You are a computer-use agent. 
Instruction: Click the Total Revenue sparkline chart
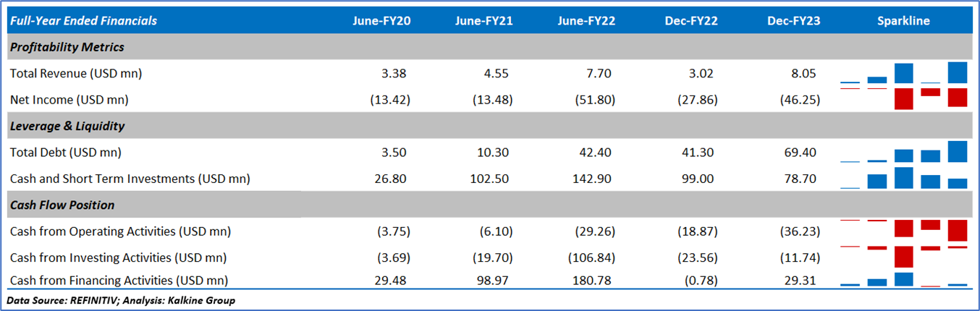903,73
